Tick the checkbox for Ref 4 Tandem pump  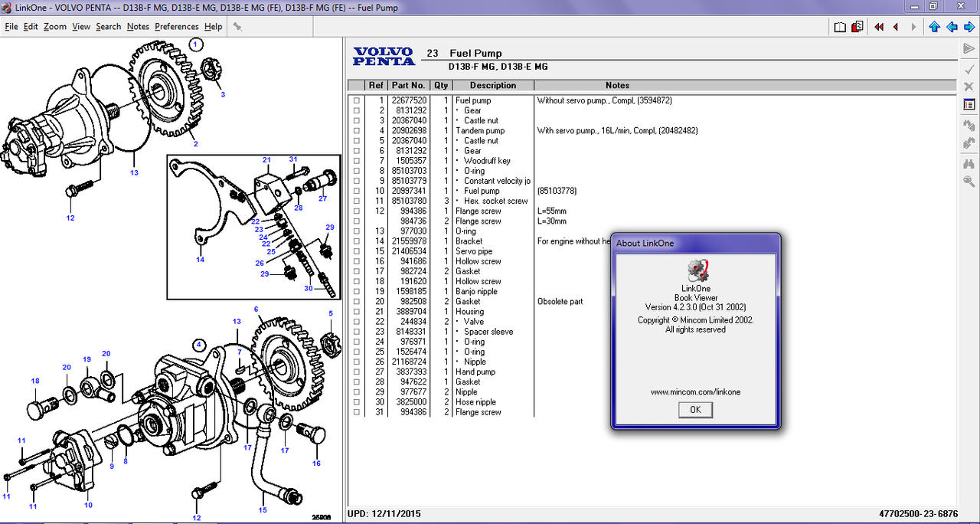coord(356,131)
